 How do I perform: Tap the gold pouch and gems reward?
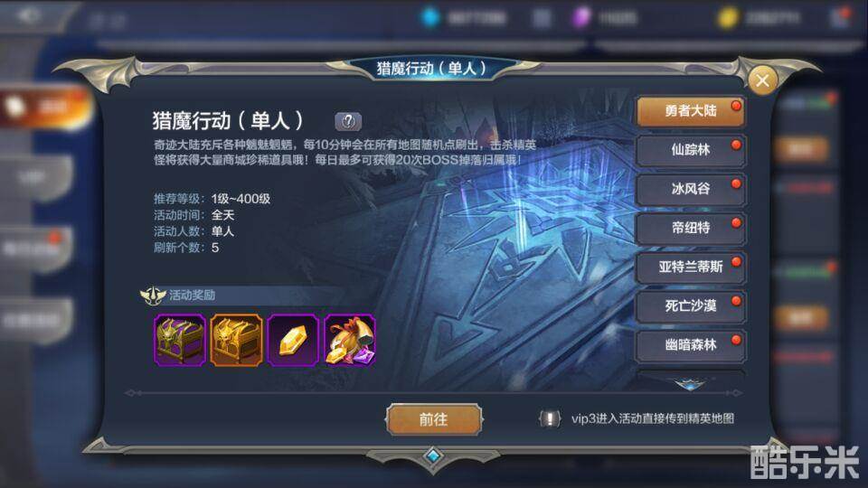350,341
